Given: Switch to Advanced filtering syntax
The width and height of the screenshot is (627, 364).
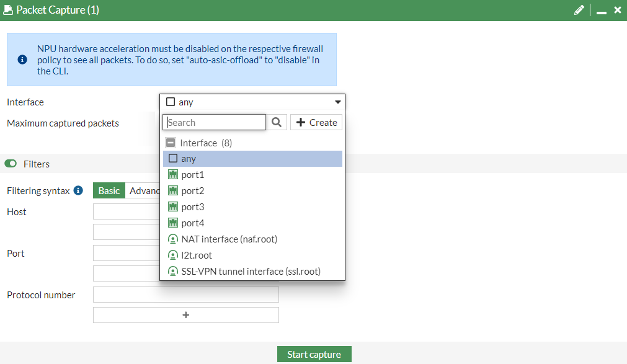Looking at the screenshot, I should point(143,190).
